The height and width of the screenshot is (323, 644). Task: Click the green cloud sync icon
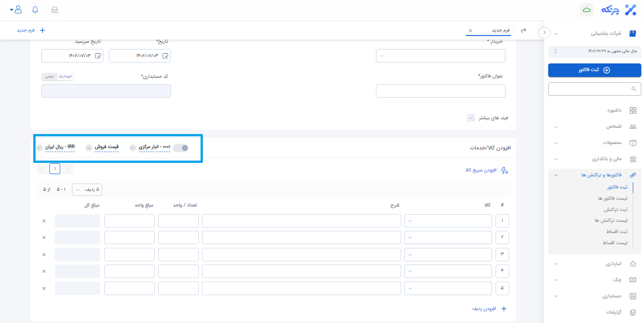[586, 10]
